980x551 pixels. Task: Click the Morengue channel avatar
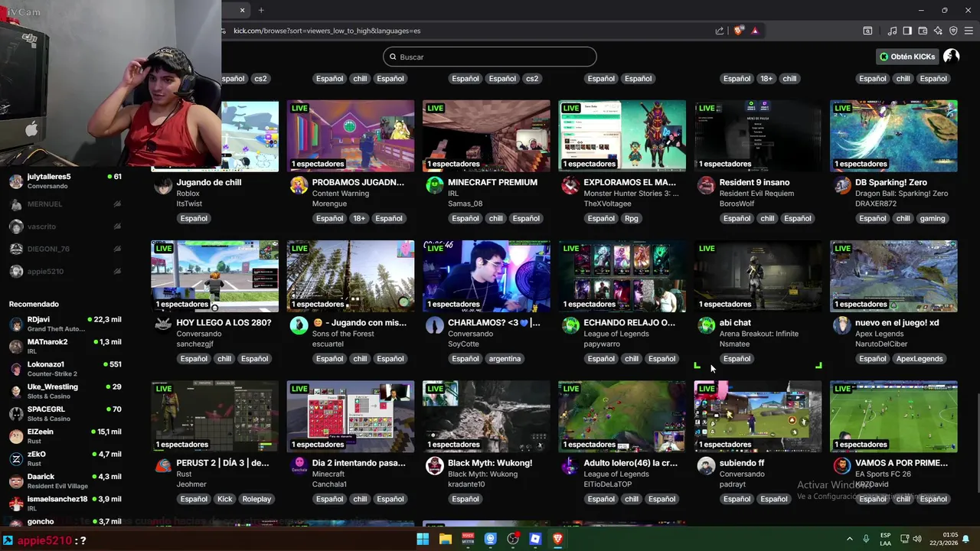coord(299,185)
